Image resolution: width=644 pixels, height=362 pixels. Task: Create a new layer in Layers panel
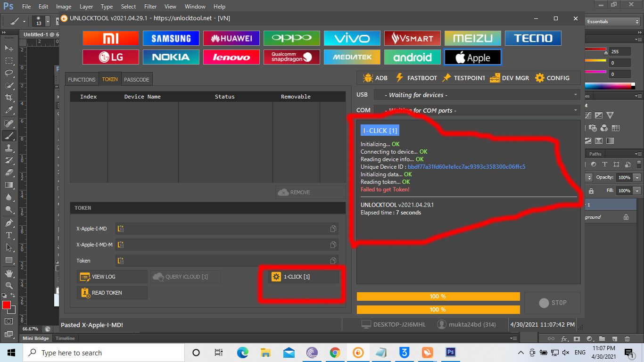pyautogui.click(x=615, y=338)
